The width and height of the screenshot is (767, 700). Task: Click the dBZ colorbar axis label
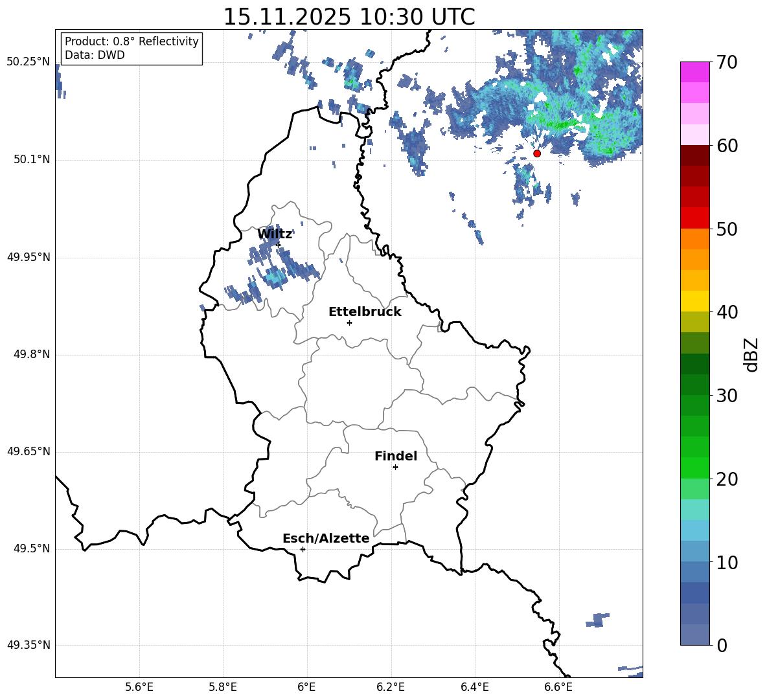coord(751,354)
